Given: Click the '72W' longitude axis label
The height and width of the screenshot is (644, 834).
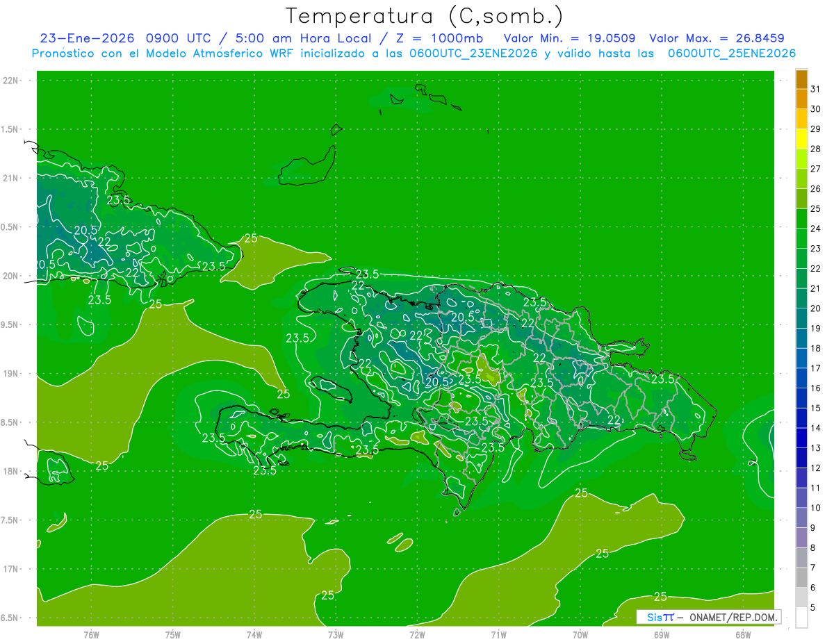Looking at the screenshot, I should [x=417, y=634].
